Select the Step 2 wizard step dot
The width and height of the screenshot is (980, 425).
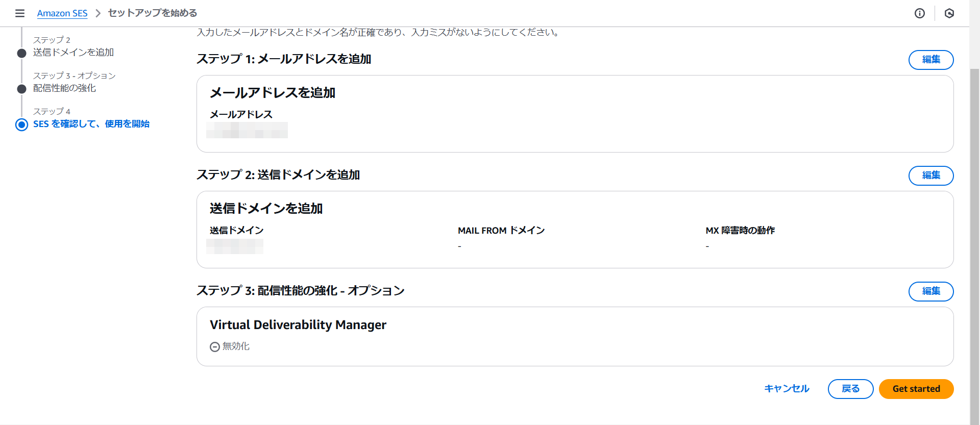pyautogui.click(x=21, y=53)
